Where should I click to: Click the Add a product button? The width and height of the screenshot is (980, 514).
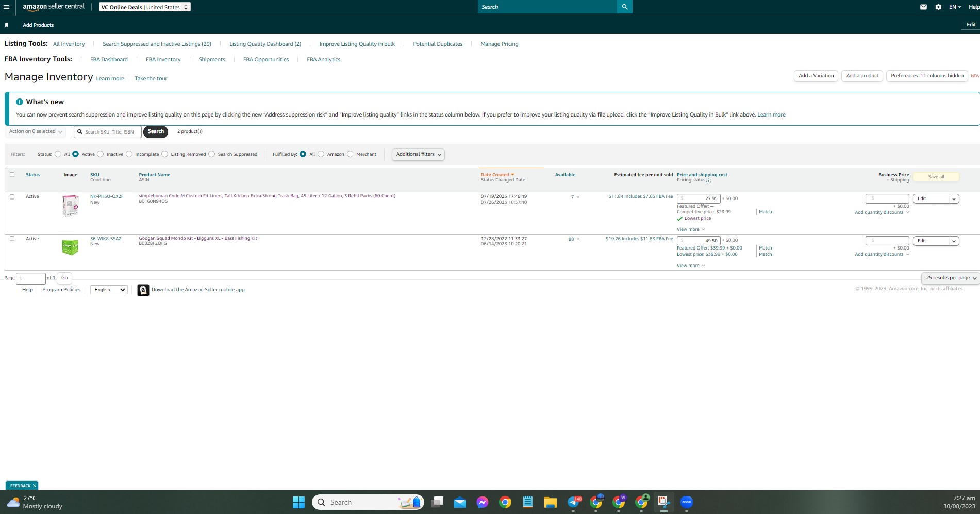[862, 76]
